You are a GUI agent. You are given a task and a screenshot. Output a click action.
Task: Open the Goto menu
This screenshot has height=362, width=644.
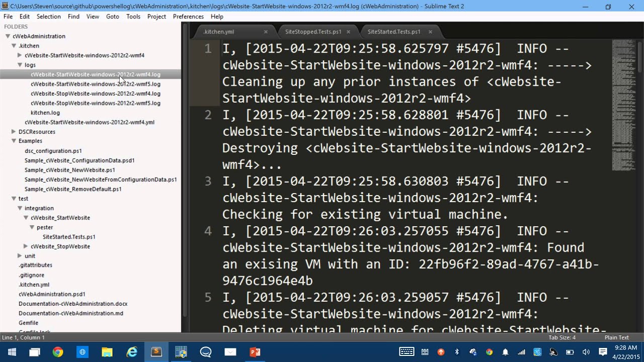113,17
